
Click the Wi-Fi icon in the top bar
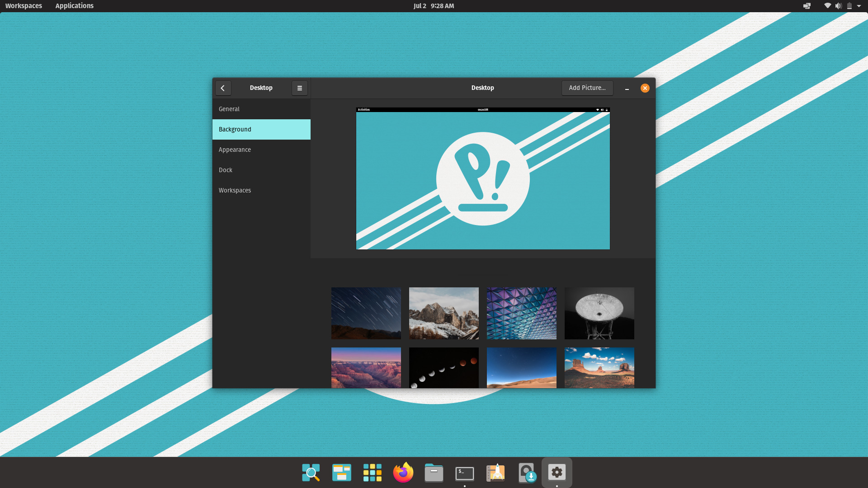[827, 6]
